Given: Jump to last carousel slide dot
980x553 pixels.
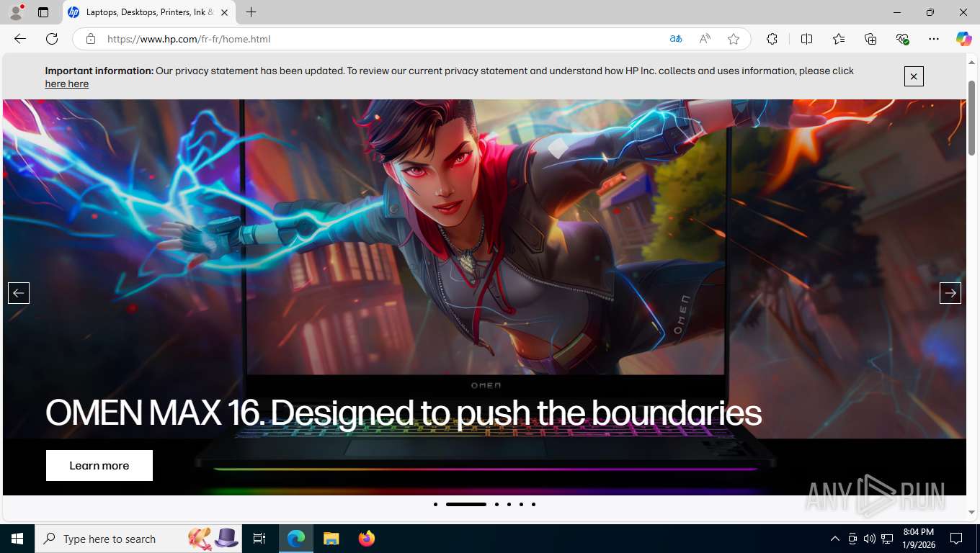Looking at the screenshot, I should click(x=533, y=504).
